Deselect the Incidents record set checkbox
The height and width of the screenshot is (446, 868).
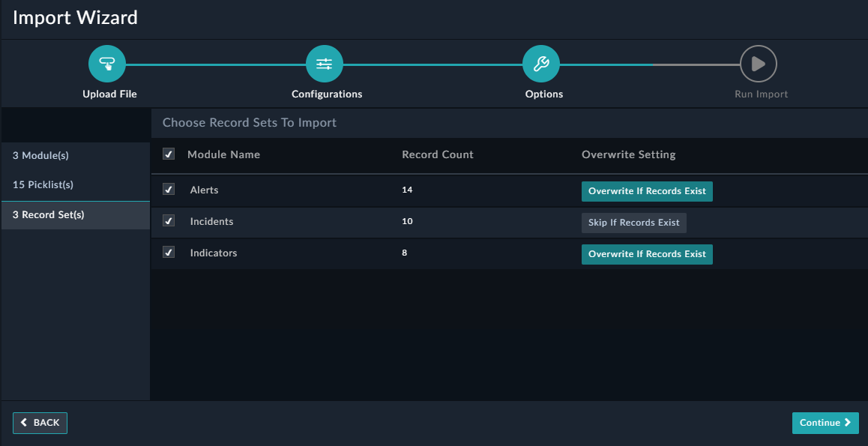click(x=169, y=220)
